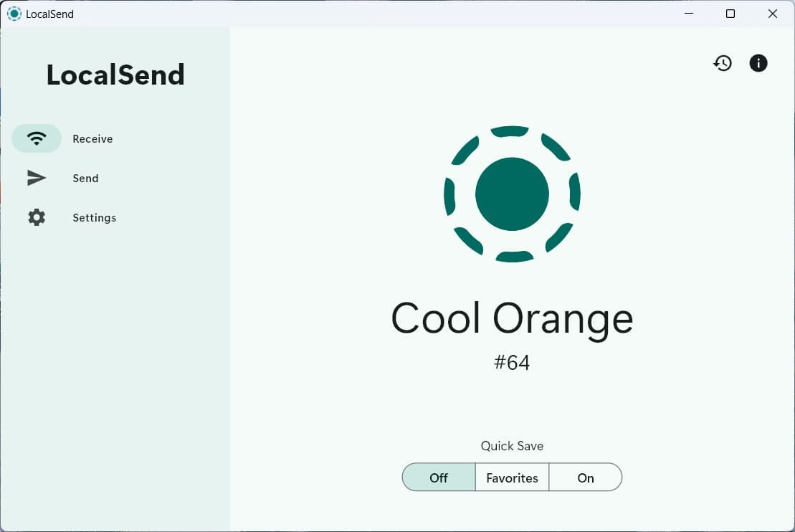The height and width of the screenshot is (532, 795).
Task: Click the large LocalSend logo circle
Action: pyautogui.click(x=512, y=194)
